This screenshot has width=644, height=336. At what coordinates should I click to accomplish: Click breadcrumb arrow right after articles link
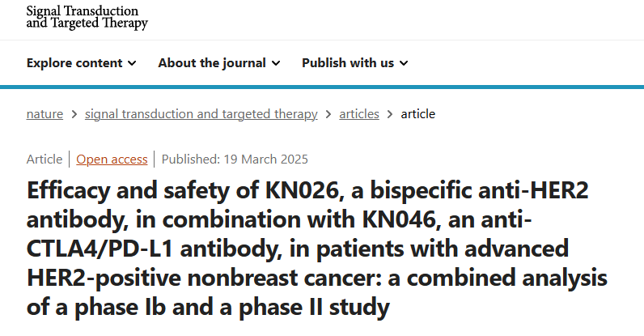pyautogui.click(x=390, y=114)
